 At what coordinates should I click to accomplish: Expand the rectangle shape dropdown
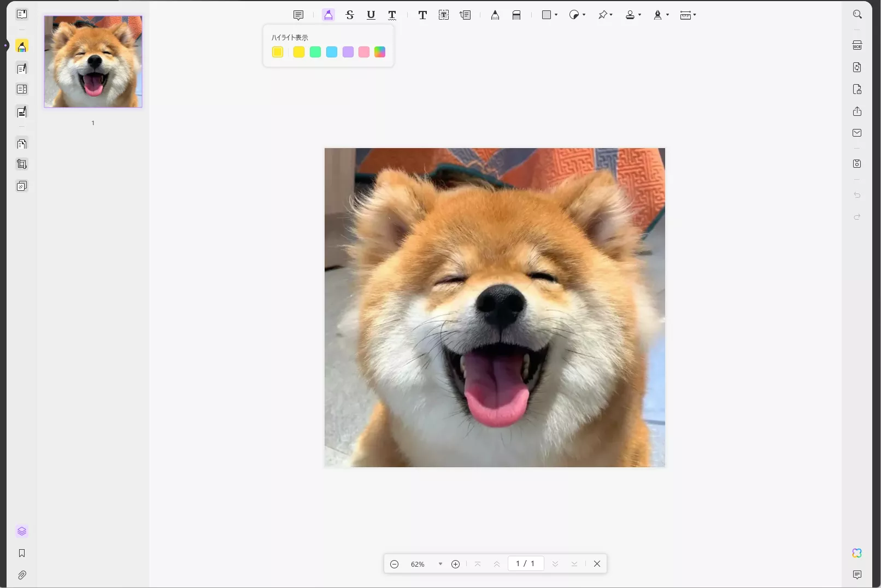pyautogui.click(x=556, y=15)
